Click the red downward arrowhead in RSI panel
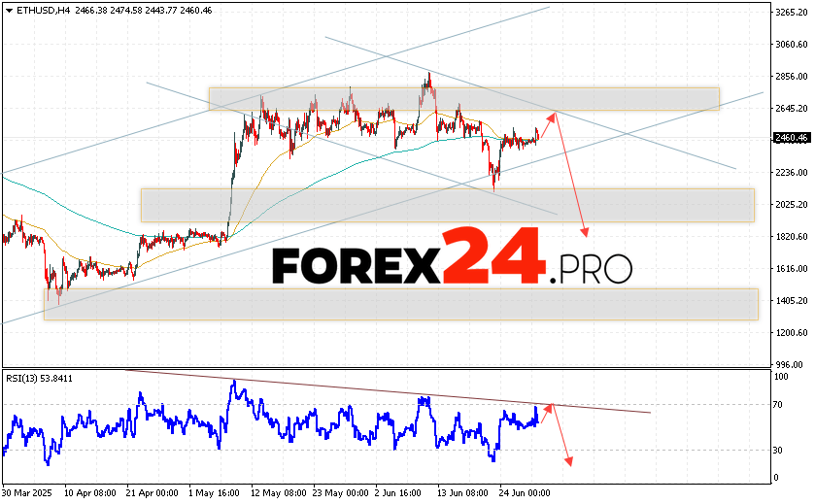The width and height of the screenshot is (815, 504). [x=567, y=462]
